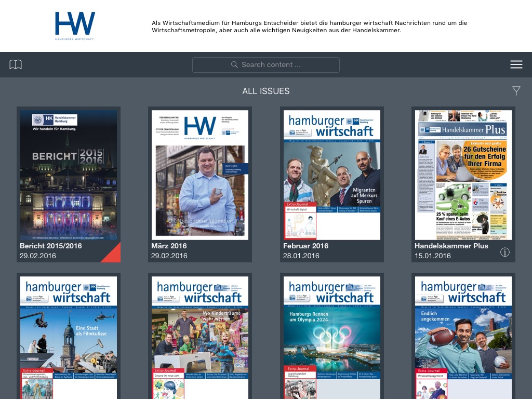Open the Bericht 2015/2016 cover
This screenshot has height=399, width=532.
click(x=69, y=175)
